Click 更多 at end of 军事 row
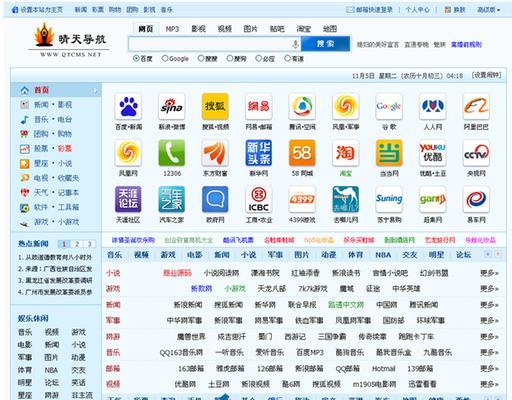Viewport: 512px width, 400px height. click(x=489, y=321)
